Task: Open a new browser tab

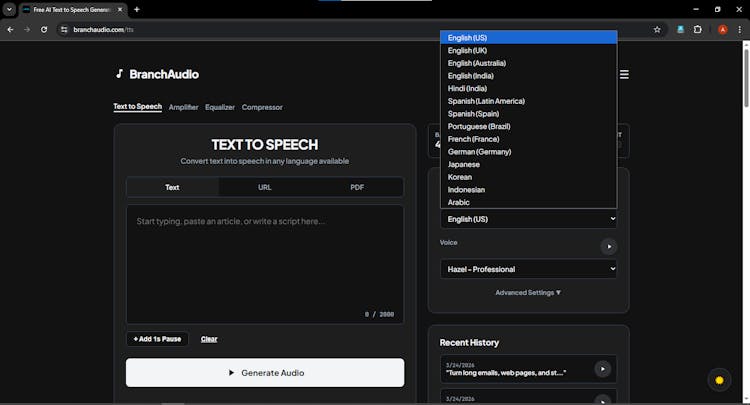Action: (x=137, y=9)
